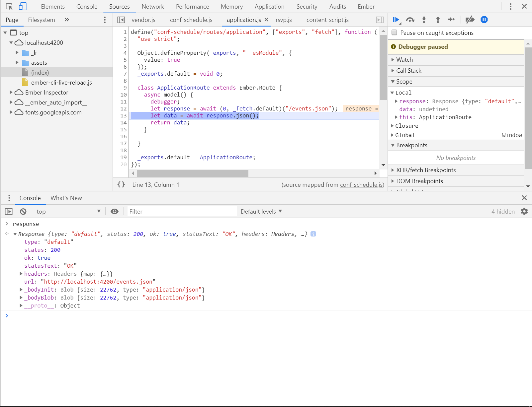The image size is (532, 407).
Task: Toggle live expression eye icon
Action: coord(115,212)
